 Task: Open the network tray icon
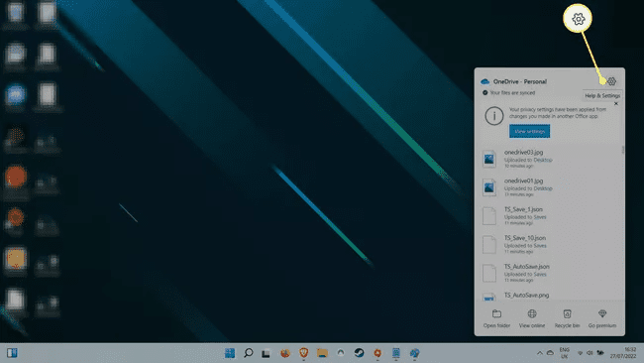click(x=580, y=353)
